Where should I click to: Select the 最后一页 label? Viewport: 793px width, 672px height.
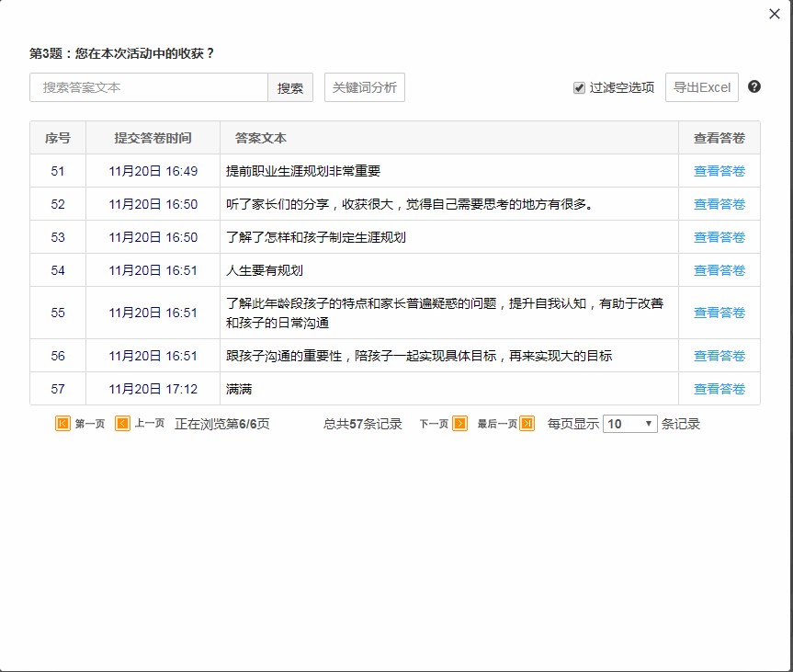click(x=497, y=424)
